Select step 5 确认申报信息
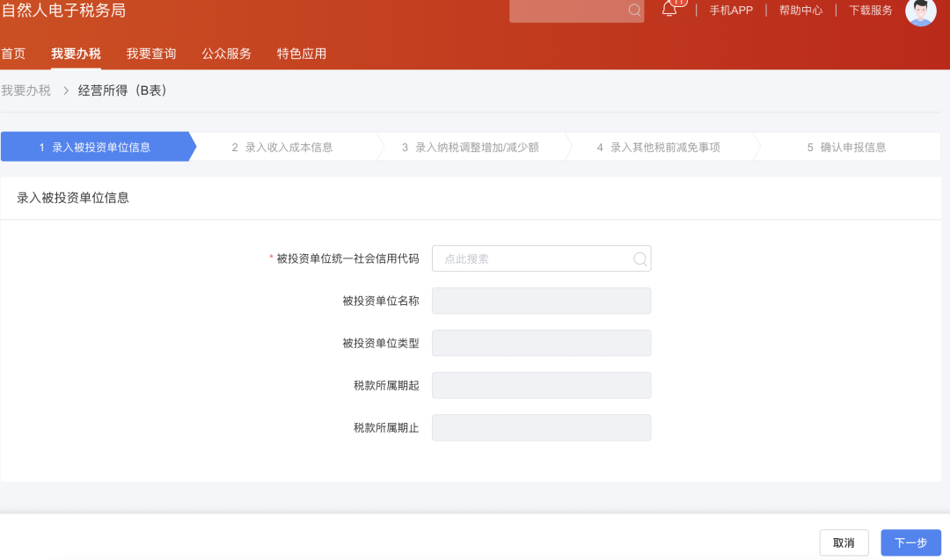The image size is (950, 560). click(x=847, y=146)
